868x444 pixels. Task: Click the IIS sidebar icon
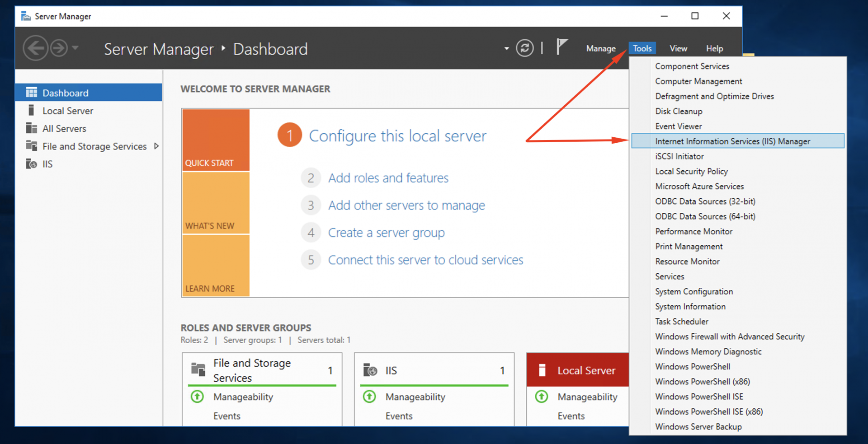tap(31, 164)
